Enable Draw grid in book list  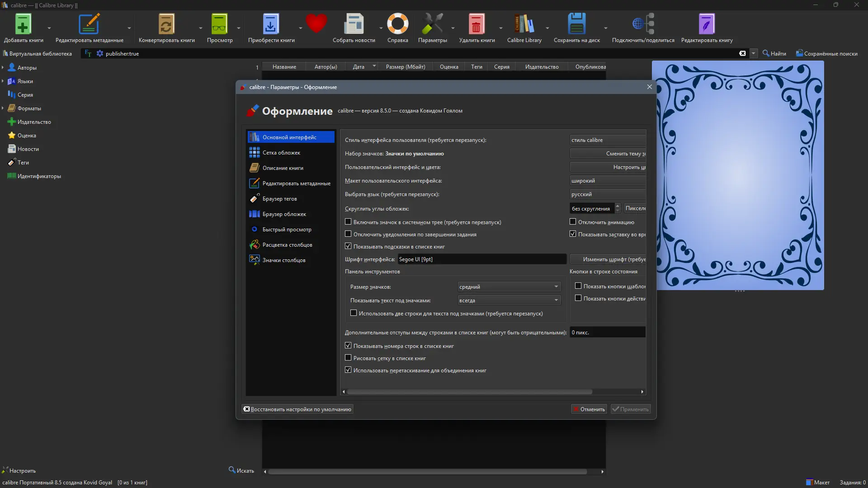(x=348, y=358)
